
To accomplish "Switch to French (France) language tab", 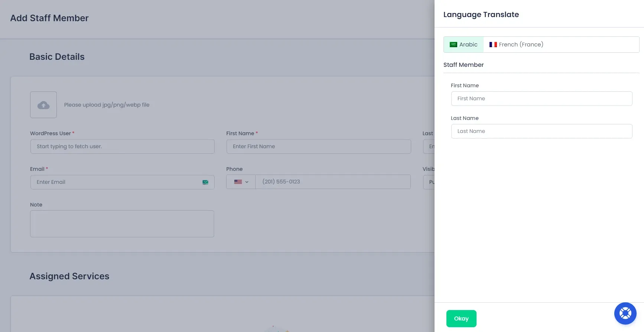I will (x=516, y=45).
